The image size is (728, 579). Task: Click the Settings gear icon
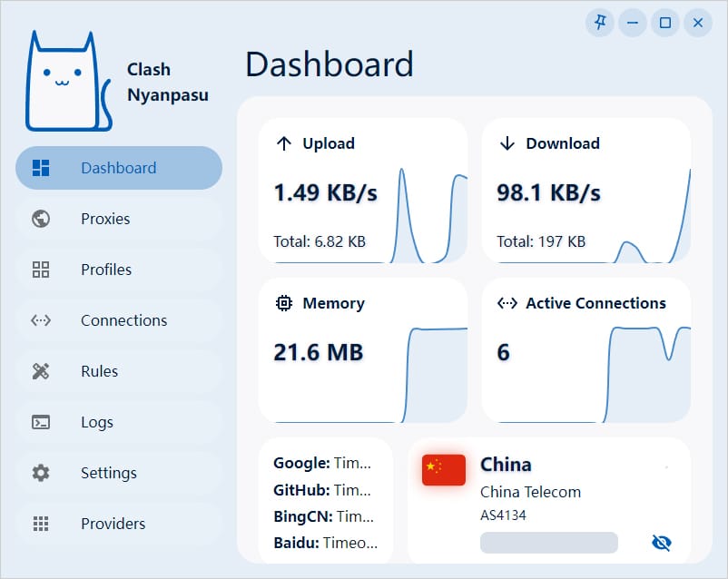click(x=41, y=473)
